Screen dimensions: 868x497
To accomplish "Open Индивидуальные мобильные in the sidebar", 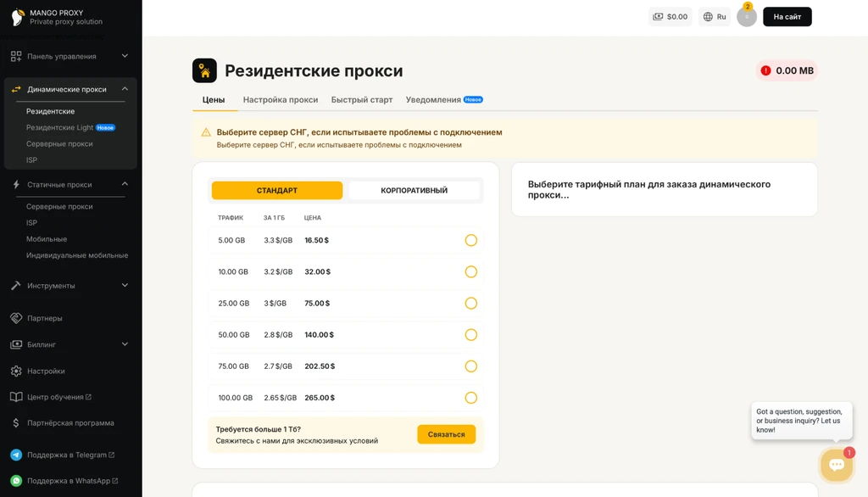I will 77,255.
